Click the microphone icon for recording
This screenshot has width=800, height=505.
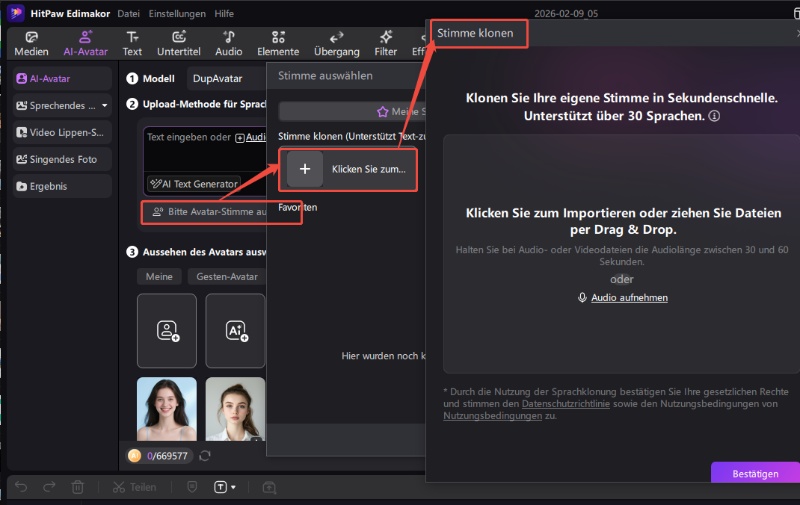[x=582, y=297]
